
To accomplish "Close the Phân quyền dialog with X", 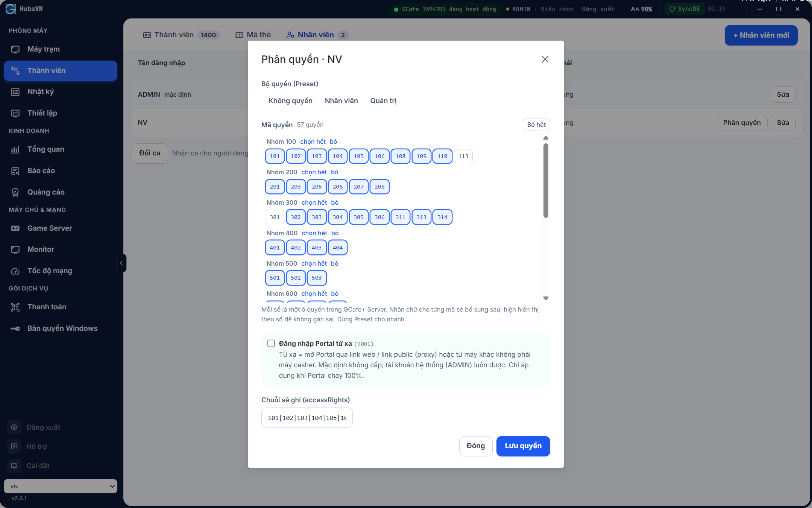I will click(x=545, y=59).
